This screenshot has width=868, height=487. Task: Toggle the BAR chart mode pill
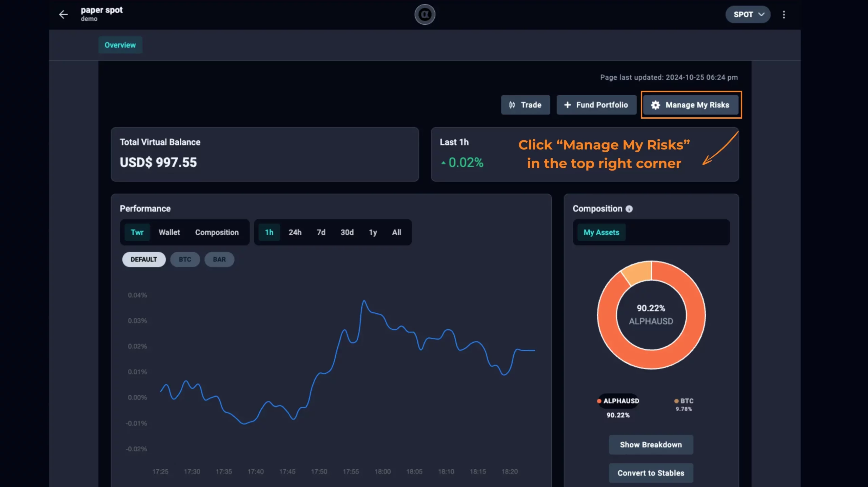click(219, 259)
